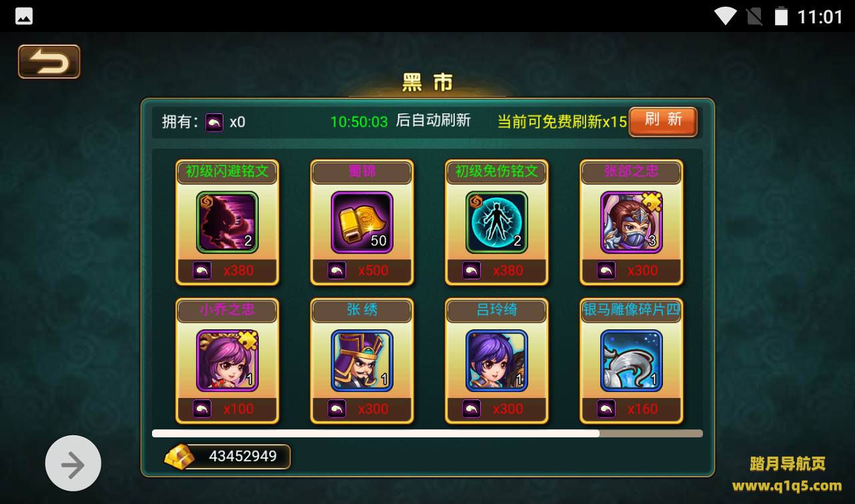The image size is (855, 504).
Task: Tap the round forward arrow button
Action: point(73,464)
